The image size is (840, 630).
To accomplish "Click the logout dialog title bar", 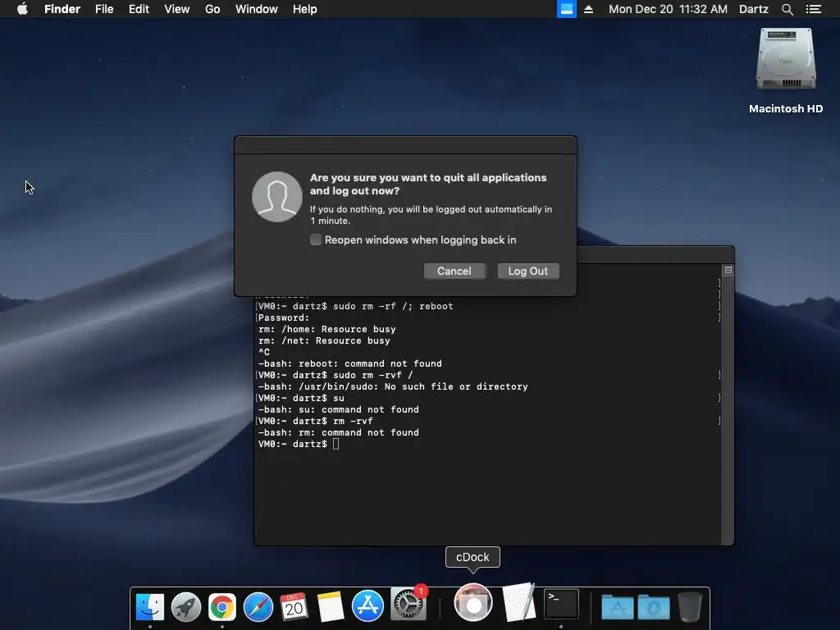I will 405,145.
